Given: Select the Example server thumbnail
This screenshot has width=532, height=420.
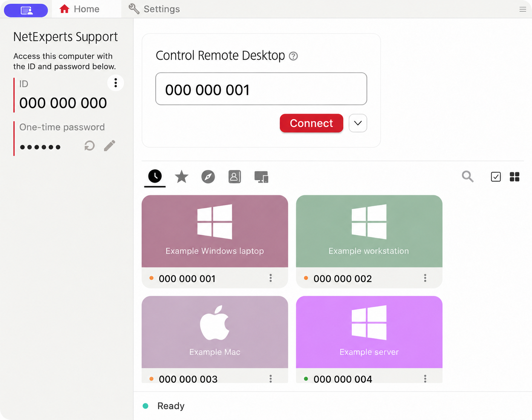Looking at the screenshot, I should pyautogui.click(x=369, y=332).
